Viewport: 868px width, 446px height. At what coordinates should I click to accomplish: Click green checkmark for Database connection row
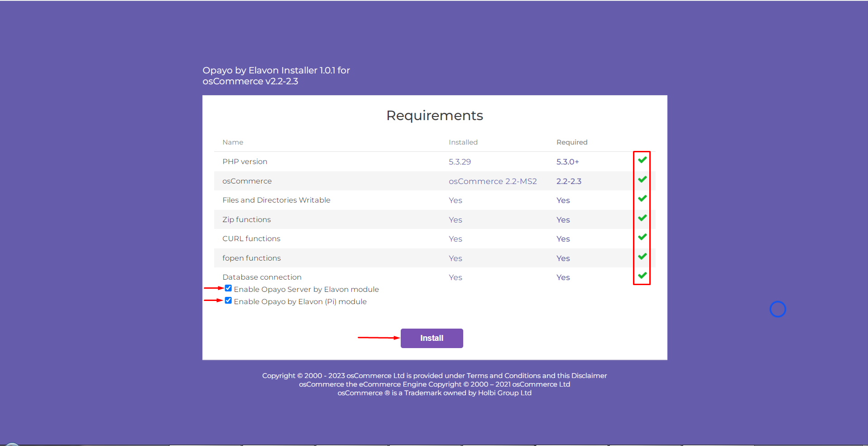pyautogui.click(x=642, y=275)
